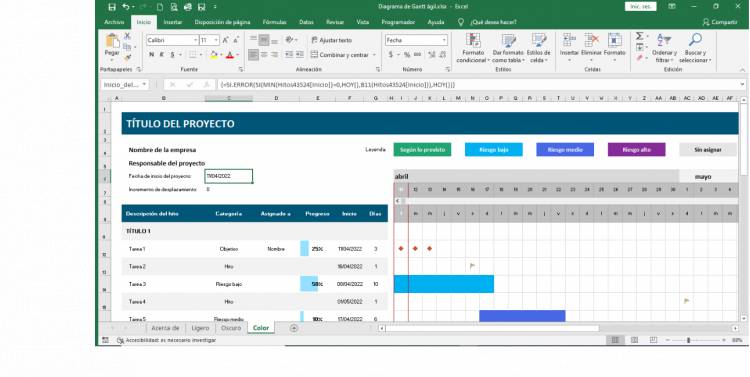Screen dimensions: 750x377
Task: Open the Formato cells menu
Action: pyautogui.click(x=615, y=48)
